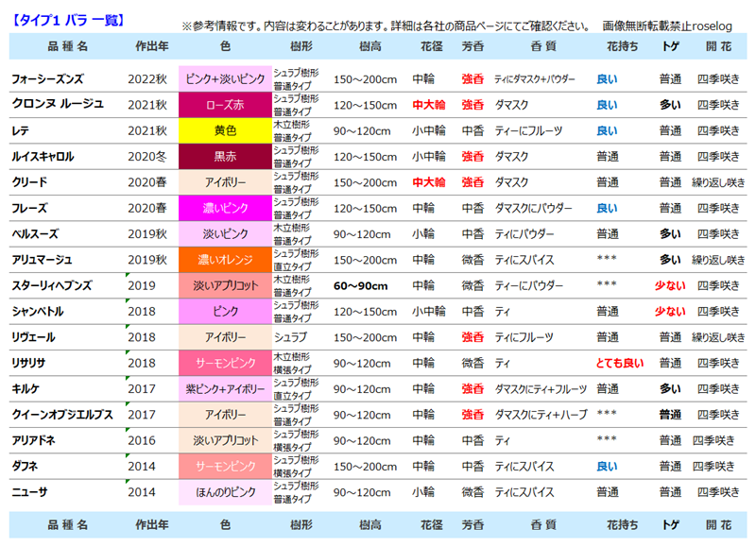Click the blue 良い cell for ダフネ
The width and height of the screenshot is (756, 547).
625,467
